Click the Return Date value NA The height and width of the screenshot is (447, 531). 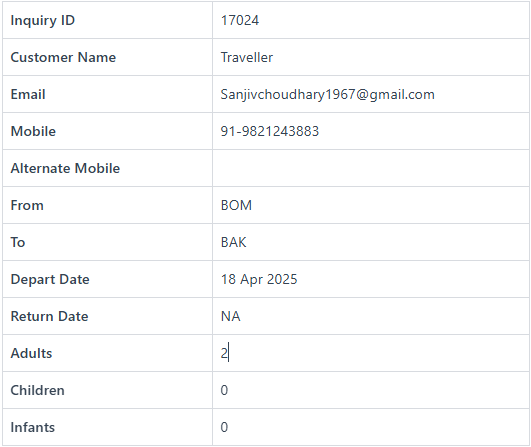(x=230, y=316)
